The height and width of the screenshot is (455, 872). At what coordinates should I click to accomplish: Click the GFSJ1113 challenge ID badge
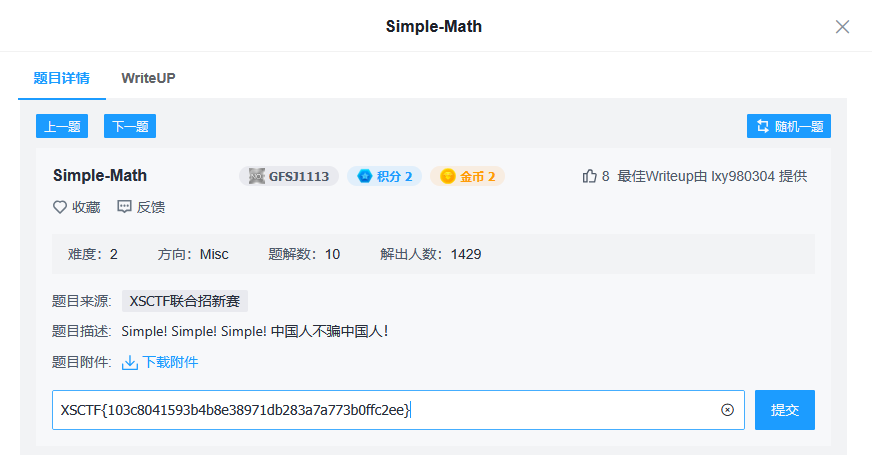(x=289, y=176)
